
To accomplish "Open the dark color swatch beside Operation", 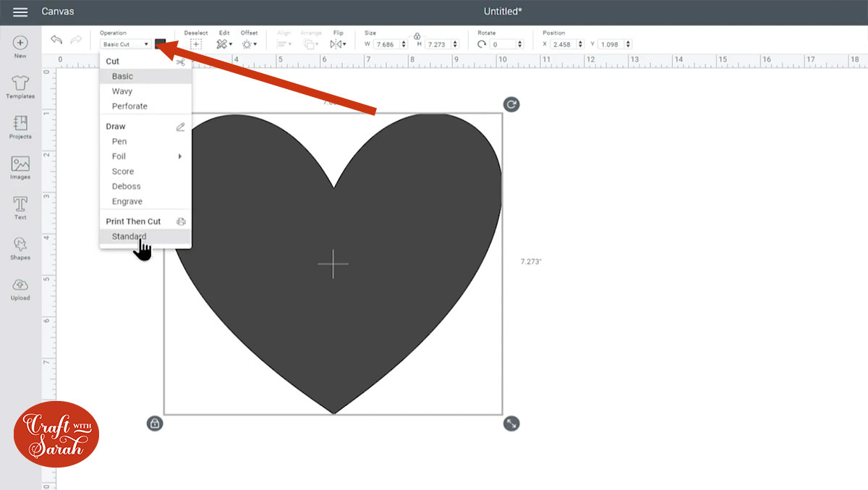I will (160, 44).
